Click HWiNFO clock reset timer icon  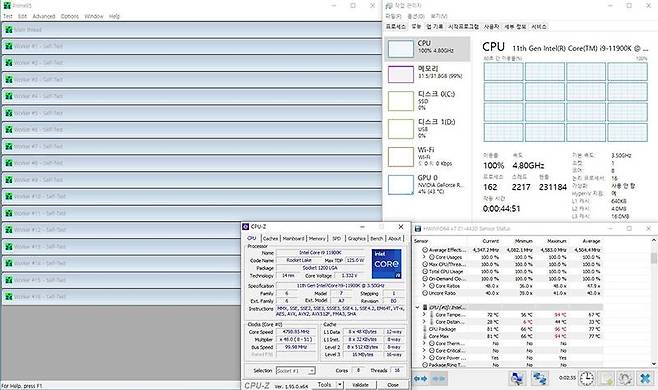(x=587, y=379)
